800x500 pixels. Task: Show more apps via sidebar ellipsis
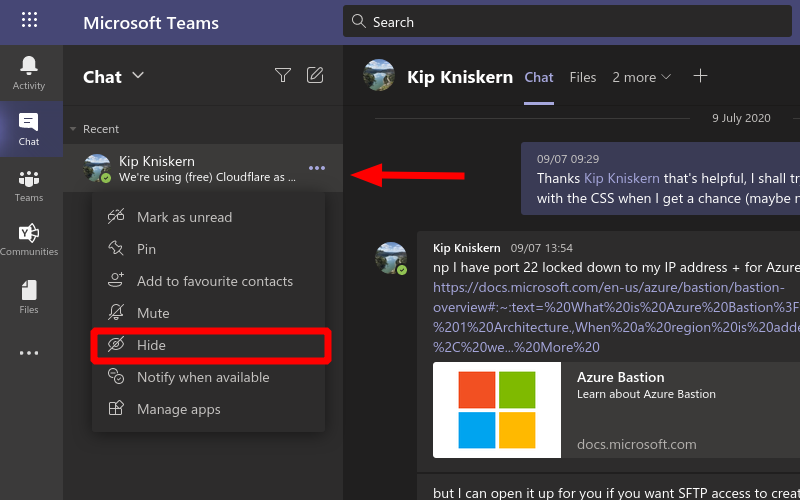[29, 353]
